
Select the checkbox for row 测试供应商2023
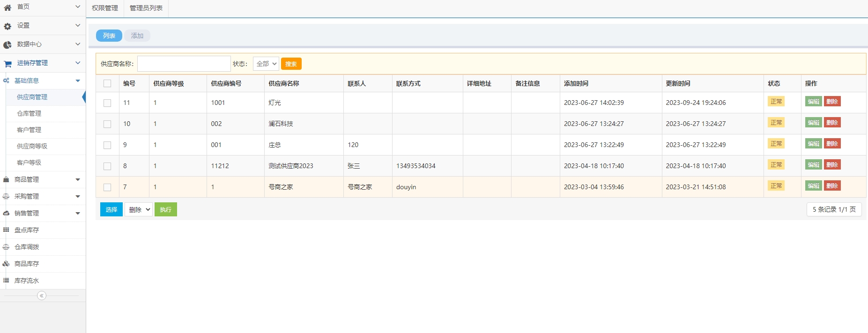[x=107, y=166]
